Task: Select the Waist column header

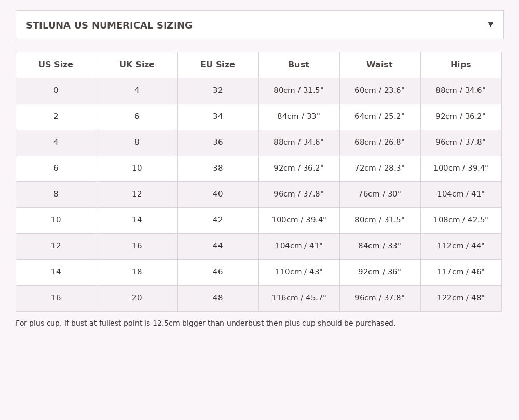Action: [379, 65]
